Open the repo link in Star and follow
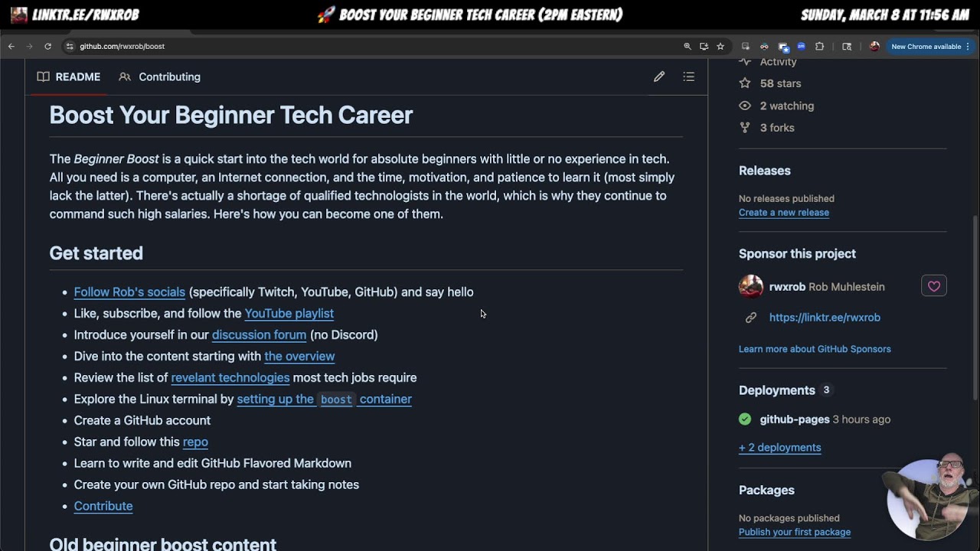980x551 pixels. [x=195, y=442]
